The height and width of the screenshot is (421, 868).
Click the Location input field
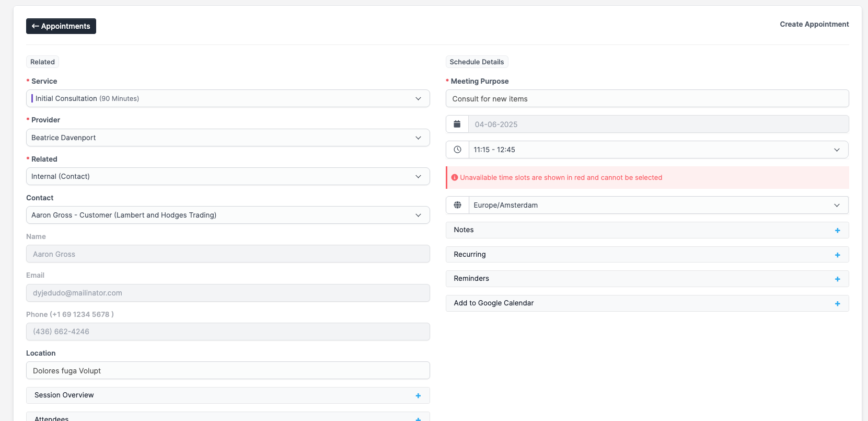coord(228,371)
